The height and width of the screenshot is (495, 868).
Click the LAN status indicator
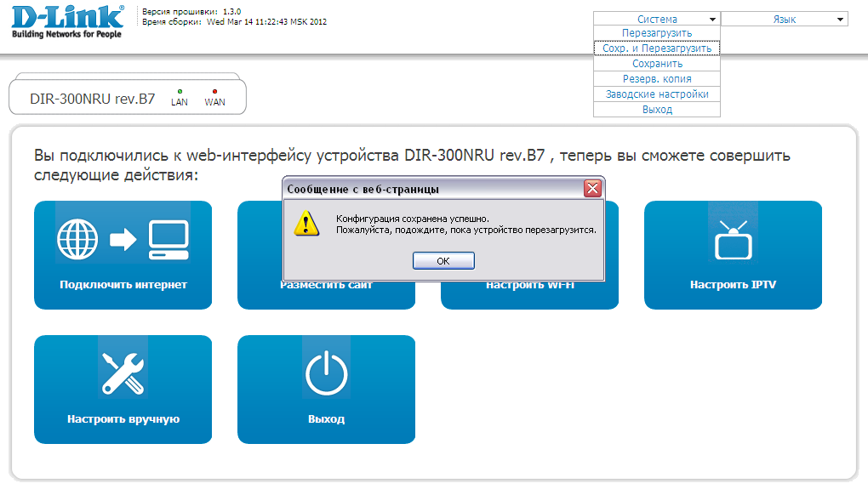180,98
